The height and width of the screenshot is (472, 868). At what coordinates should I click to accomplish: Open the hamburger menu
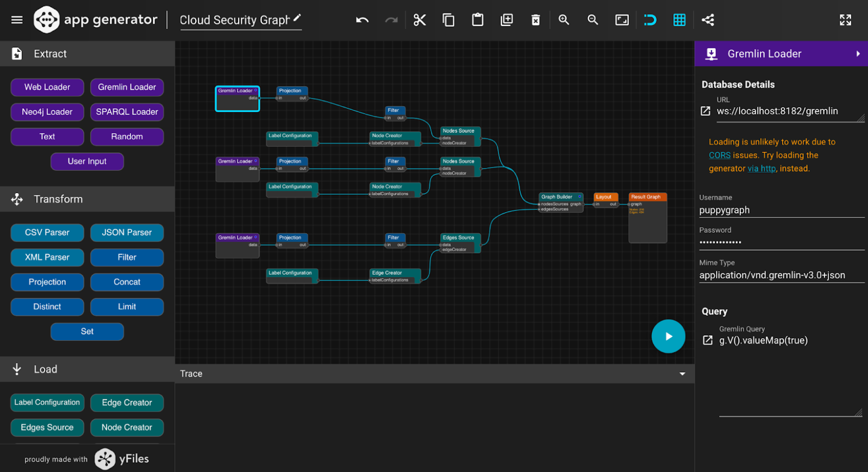16,19
